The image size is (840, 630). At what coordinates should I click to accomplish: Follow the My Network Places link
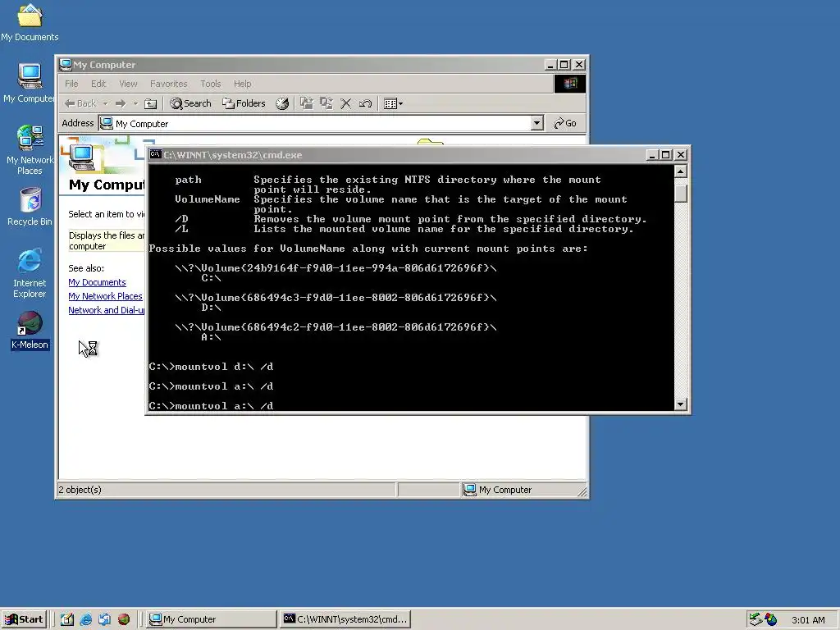105,296
